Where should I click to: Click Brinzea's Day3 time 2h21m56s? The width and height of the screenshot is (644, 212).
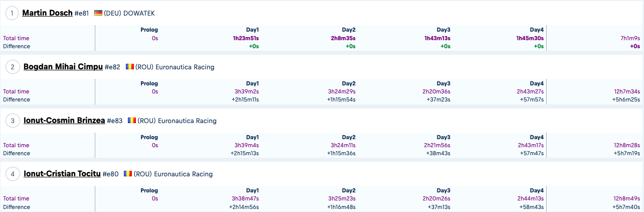point(436,145)
